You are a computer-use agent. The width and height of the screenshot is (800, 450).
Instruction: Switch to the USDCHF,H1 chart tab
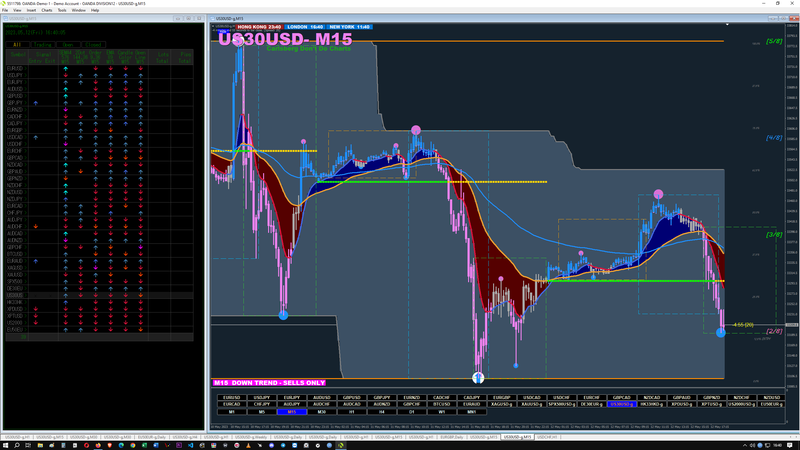pos(547,437)
